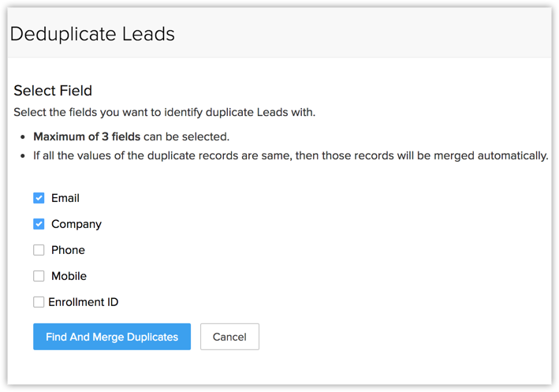Click the words can be selected
The height and width of the screenshot is (392, 559).
[186, 136]
